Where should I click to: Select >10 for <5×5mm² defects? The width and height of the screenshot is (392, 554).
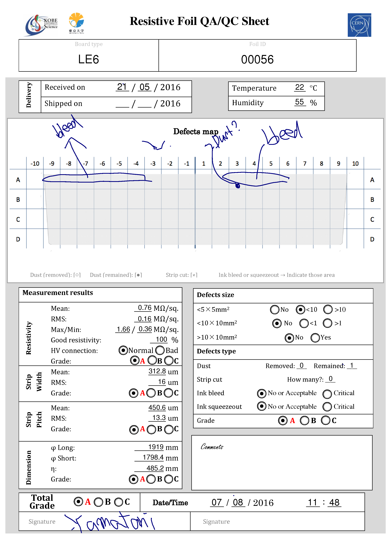click(328, 310)
